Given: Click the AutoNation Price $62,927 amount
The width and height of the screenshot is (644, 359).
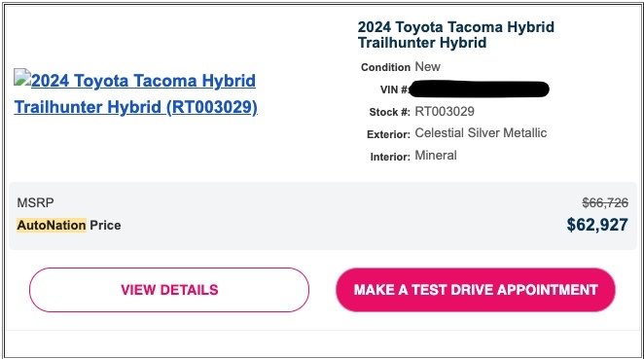Looking at the screenshot, I should tap(597, 225).
